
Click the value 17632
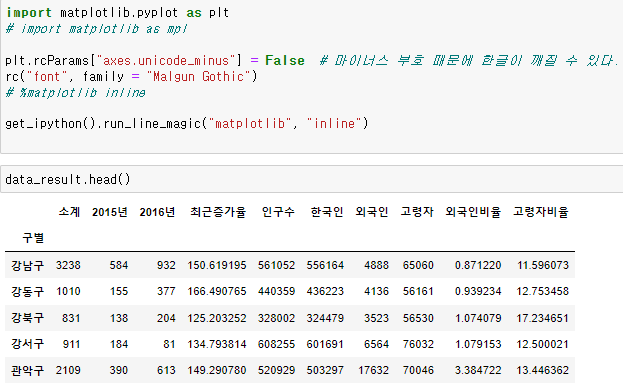tap(373, 370)
